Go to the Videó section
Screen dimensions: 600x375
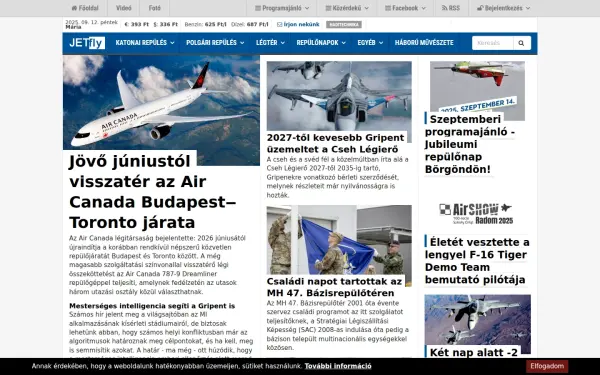click(124, 8)
